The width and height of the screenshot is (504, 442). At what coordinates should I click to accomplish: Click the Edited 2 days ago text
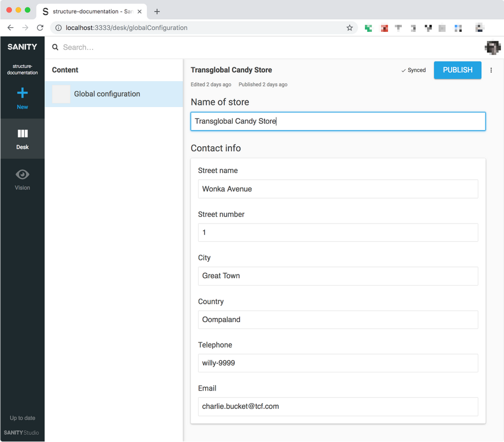[211, 84]
